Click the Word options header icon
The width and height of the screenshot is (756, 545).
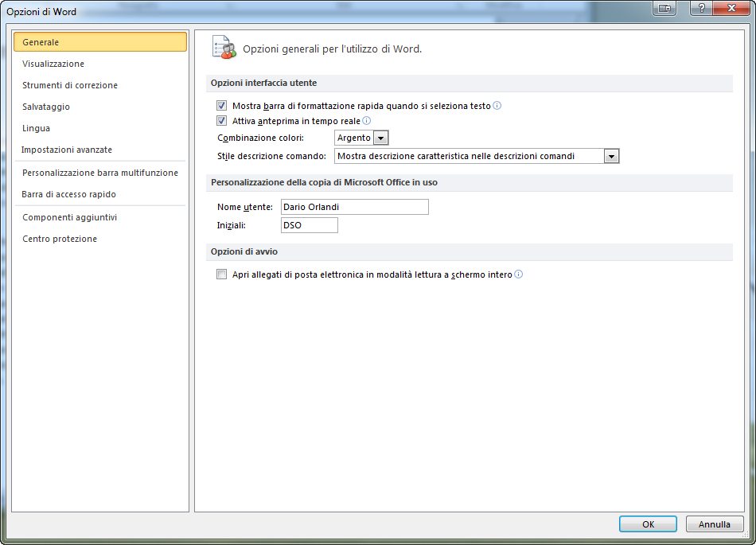click(223, 48)
